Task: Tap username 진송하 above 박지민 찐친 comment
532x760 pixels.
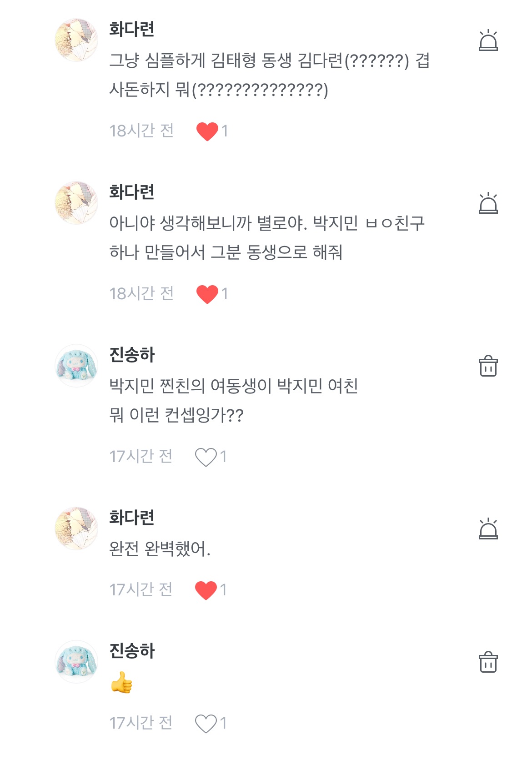Action: [x=132, y=355]
